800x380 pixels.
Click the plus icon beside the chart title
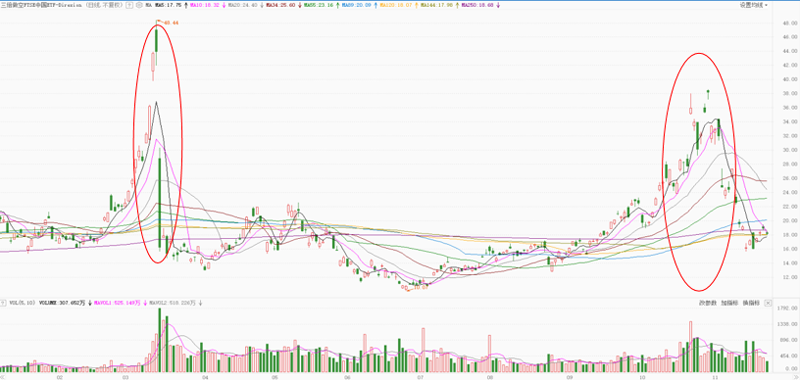tap(130, 5)
